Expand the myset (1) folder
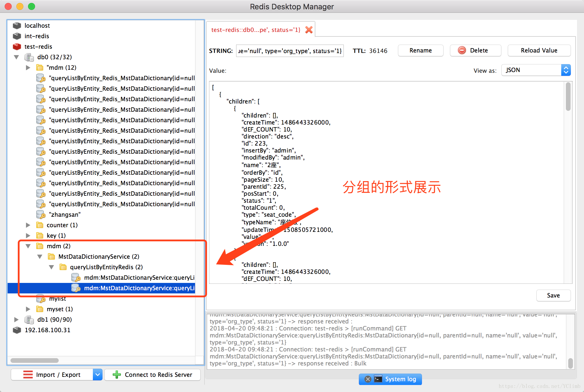 click(x=28, y=309)
